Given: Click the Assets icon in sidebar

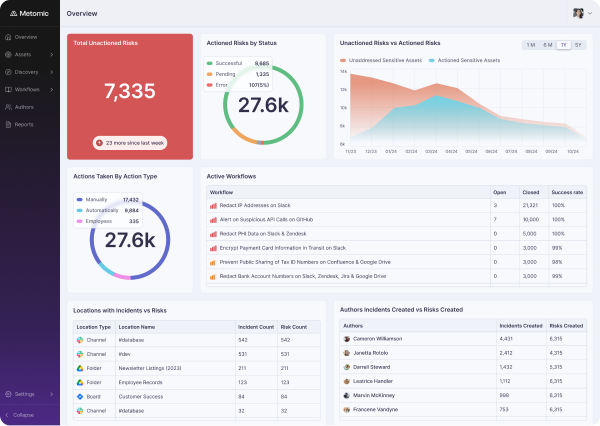Looking at the screenshot, I should tap(8, 55).
